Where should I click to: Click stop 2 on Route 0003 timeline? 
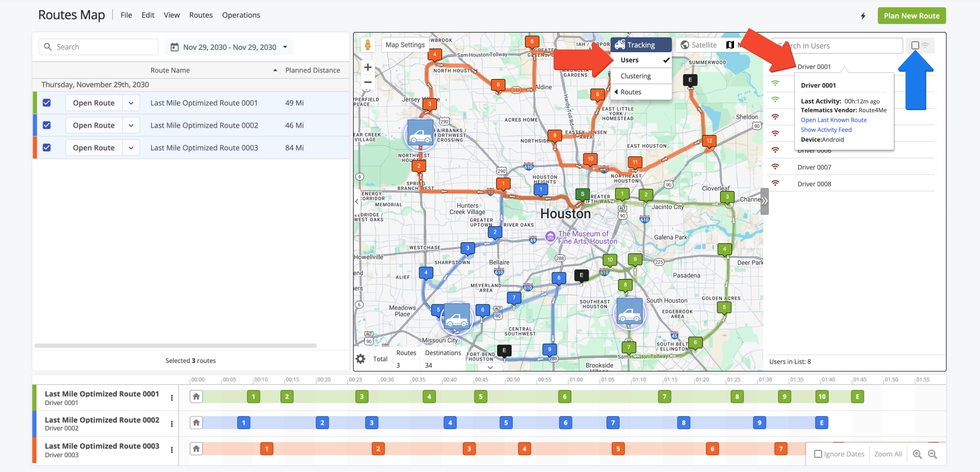[378, 449]
